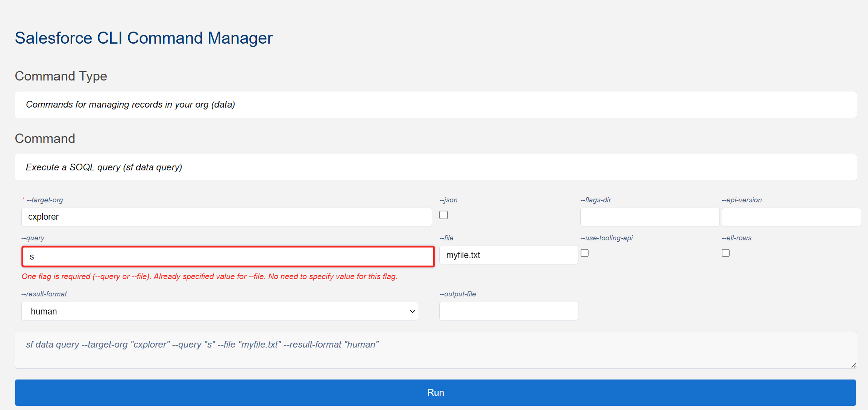Click the --file field containing myfile.txt
The width and height of the screenshot is (868, 410).
click(508, 255)
